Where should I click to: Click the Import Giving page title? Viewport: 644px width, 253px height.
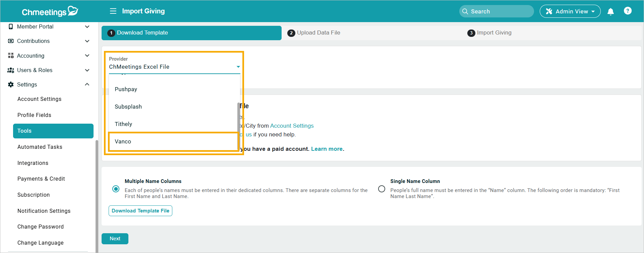pyautogui.click(x=143, y=11)
